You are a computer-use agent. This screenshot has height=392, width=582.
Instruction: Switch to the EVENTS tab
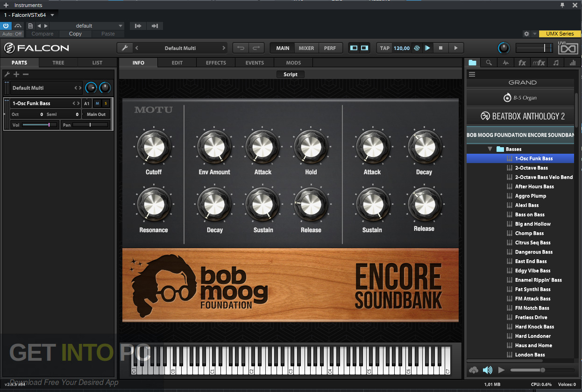[x=255, y=63]
